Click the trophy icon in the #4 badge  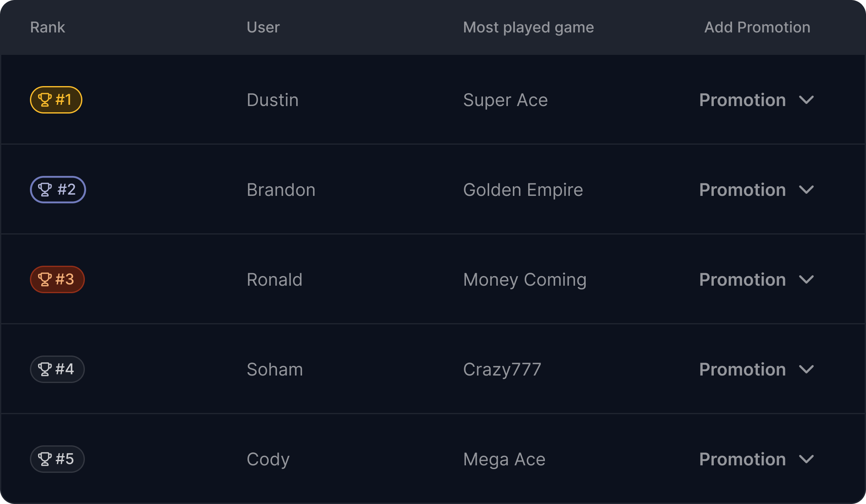tap(45, 369)
